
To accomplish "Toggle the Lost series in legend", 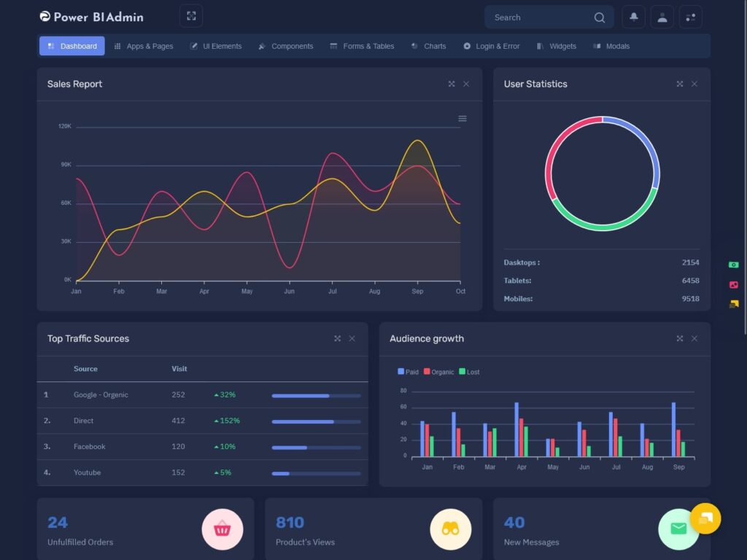I will [x=468, y=372].
